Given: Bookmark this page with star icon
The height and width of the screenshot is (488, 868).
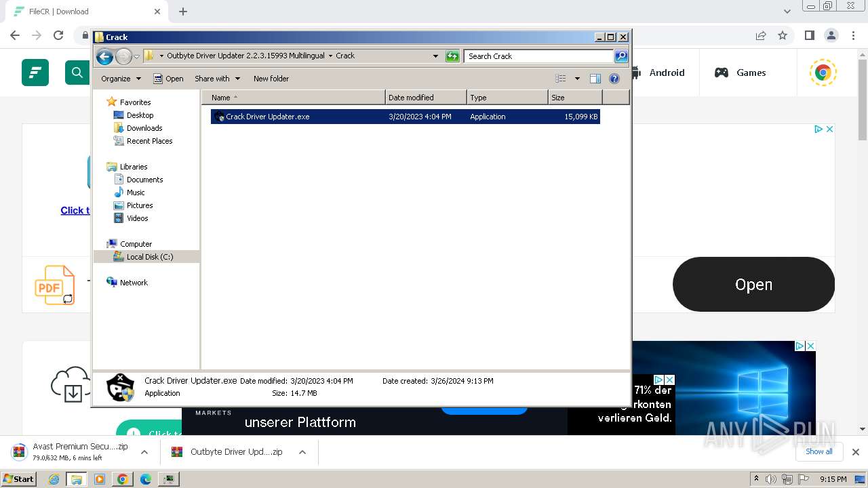Looking at the screenshot, I should pos(783,35).
